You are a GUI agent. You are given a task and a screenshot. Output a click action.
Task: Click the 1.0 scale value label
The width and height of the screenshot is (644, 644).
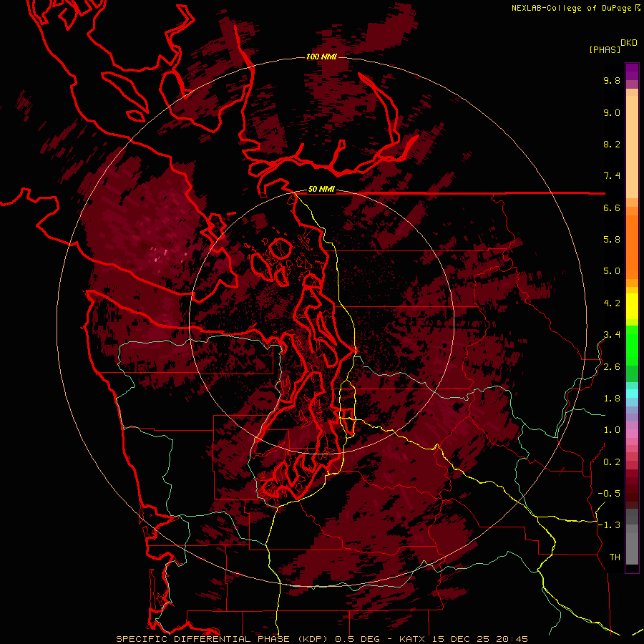point(612,430)
